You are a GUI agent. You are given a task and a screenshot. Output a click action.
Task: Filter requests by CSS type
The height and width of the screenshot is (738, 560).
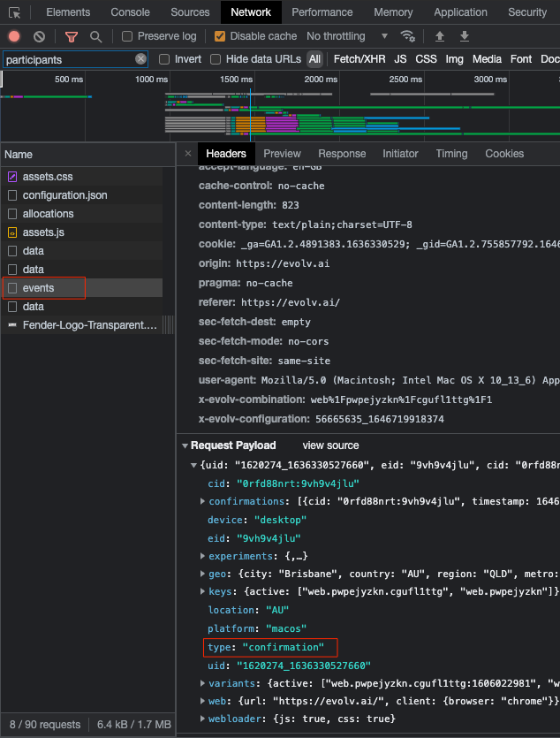(x=426, y=59)
